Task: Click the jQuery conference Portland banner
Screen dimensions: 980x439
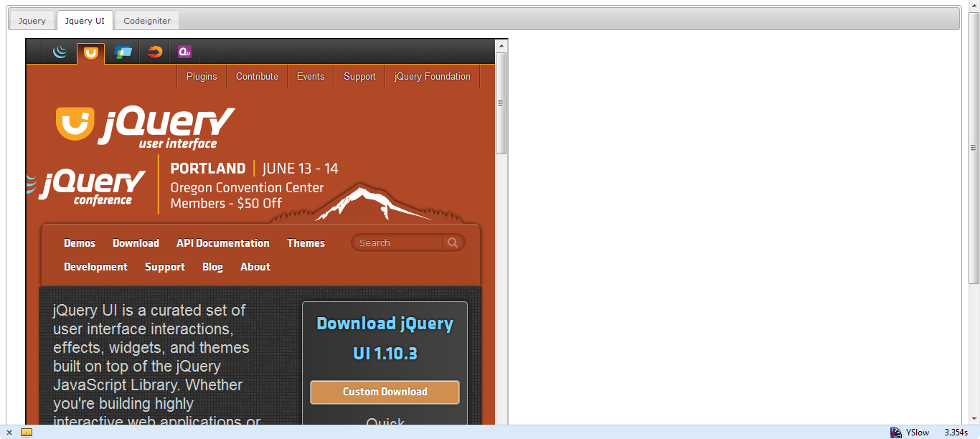Action: (244, 189)
